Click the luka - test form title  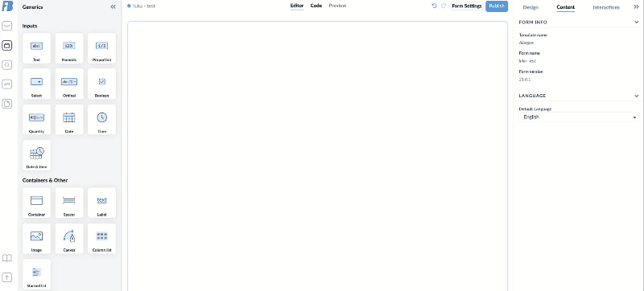click(x=144, y=6)
